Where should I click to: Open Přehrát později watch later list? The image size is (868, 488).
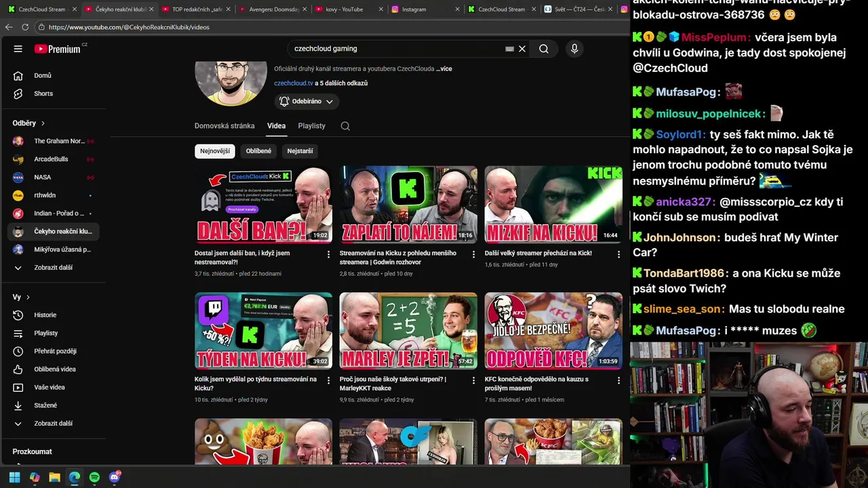pyautogui.click(x=54, y=351)
